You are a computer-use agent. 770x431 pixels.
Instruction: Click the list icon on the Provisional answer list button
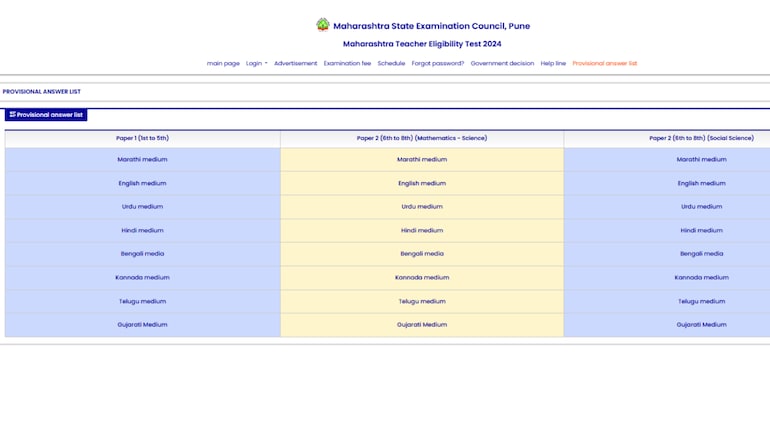point(12,115)
